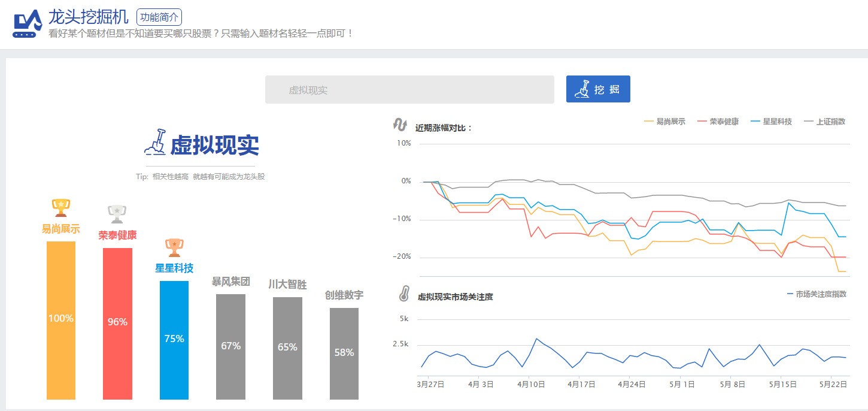Toggle 星星科技 series in chart legend
868x411 pixels.
click(x=771, y=122)
